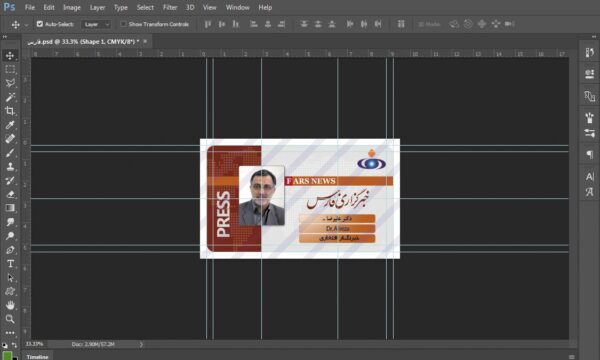Select the Pen tool
Viewport: 600px width, 360px height.
point(10,250)
